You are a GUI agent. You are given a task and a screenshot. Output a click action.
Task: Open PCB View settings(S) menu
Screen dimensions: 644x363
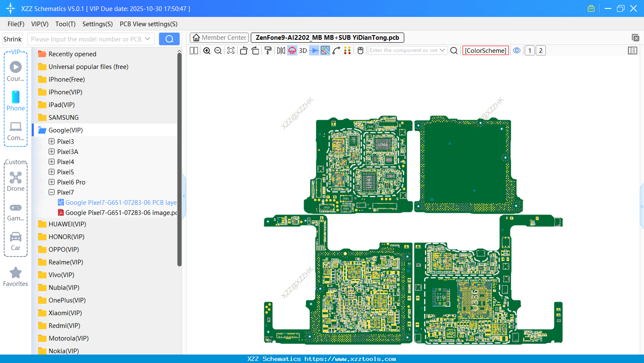point(148,24)
